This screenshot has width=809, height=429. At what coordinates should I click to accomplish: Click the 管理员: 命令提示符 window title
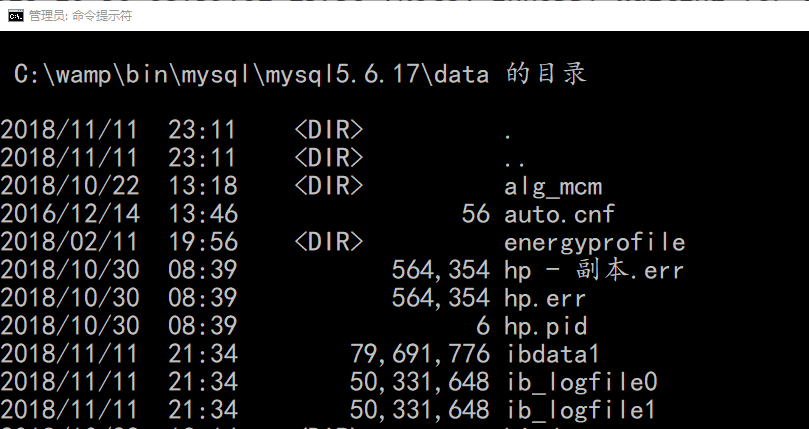[x=80, y=15]
